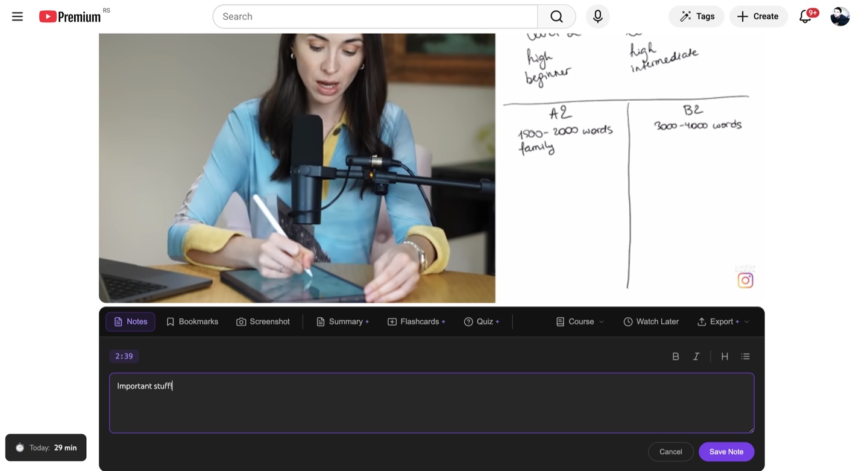Open the Instagram icon on the video

tap(746, 279)
